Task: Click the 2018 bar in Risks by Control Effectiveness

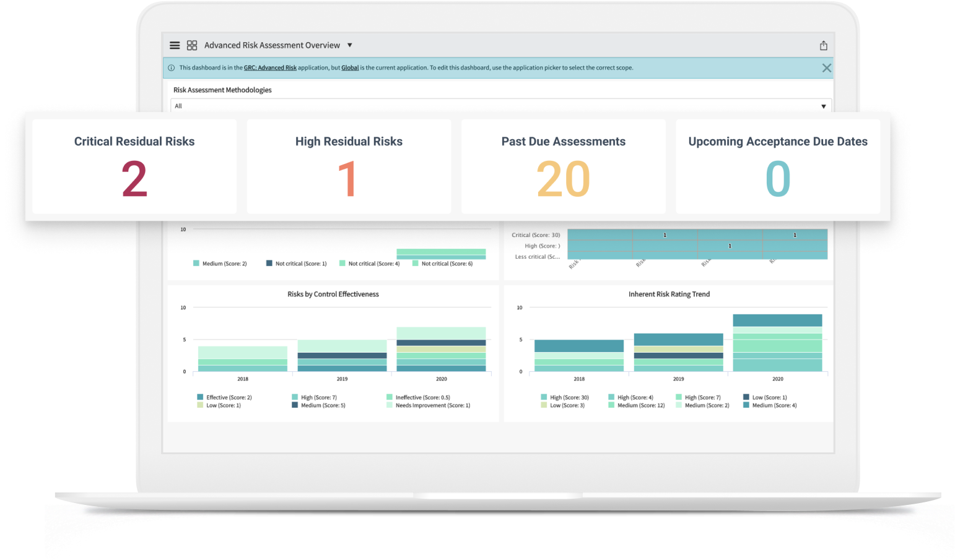Action: (243, 359)
